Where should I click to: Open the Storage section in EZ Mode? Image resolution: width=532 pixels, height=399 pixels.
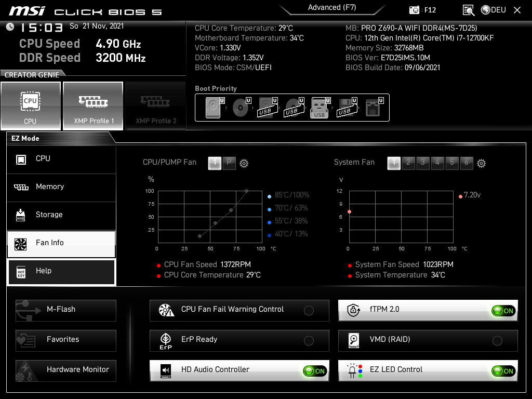click(x=61, y=215)
